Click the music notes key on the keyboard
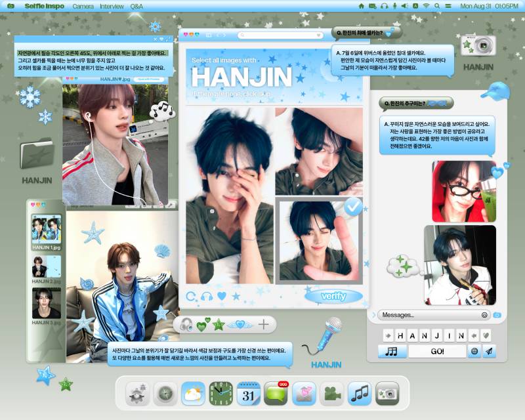 pos(392,351)
